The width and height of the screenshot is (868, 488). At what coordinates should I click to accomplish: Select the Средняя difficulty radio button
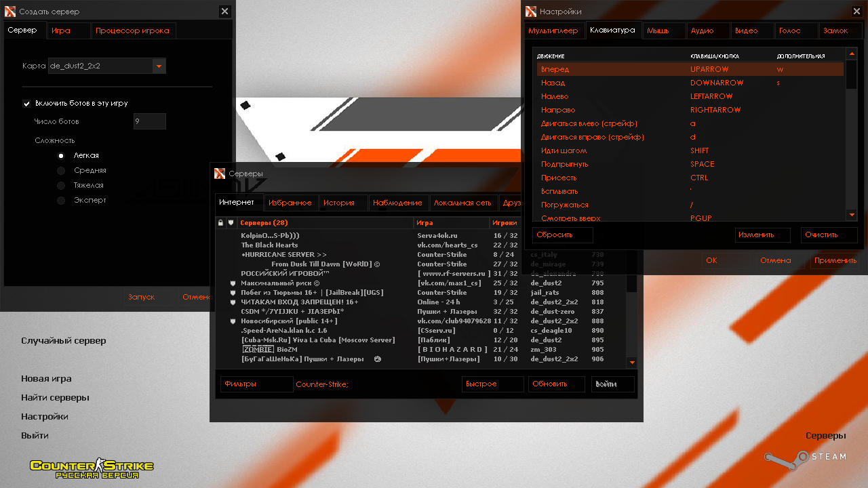tap(61, 171)
